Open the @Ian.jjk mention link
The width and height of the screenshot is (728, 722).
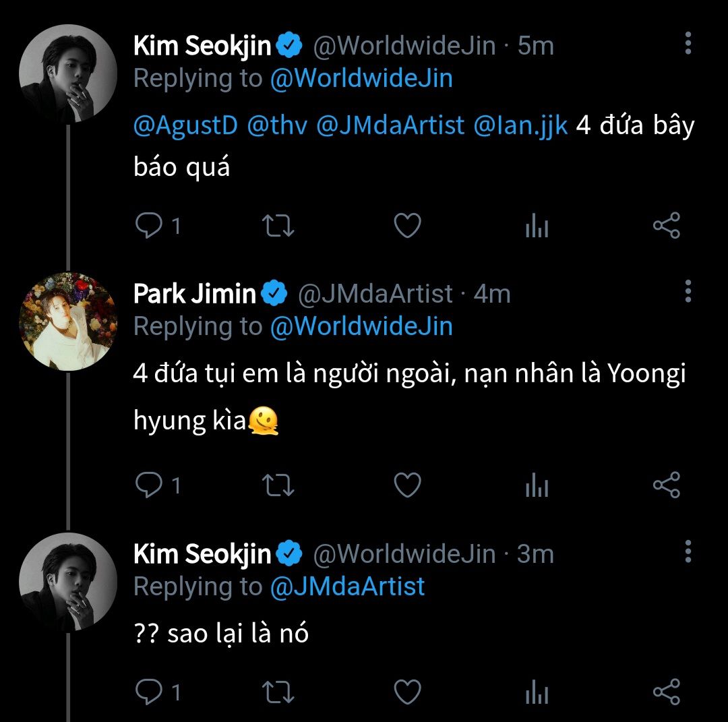pyautogui.click(x=520, y=125)
